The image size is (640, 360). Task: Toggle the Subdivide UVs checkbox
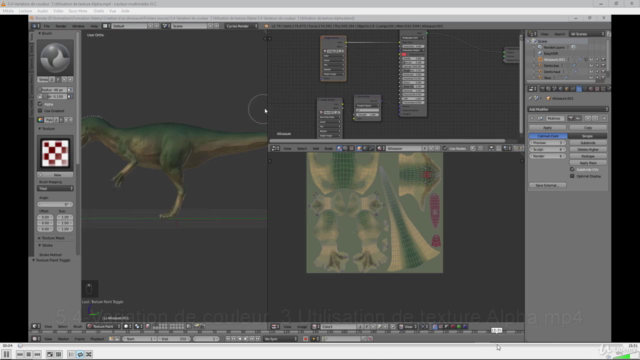click(572, 169)
